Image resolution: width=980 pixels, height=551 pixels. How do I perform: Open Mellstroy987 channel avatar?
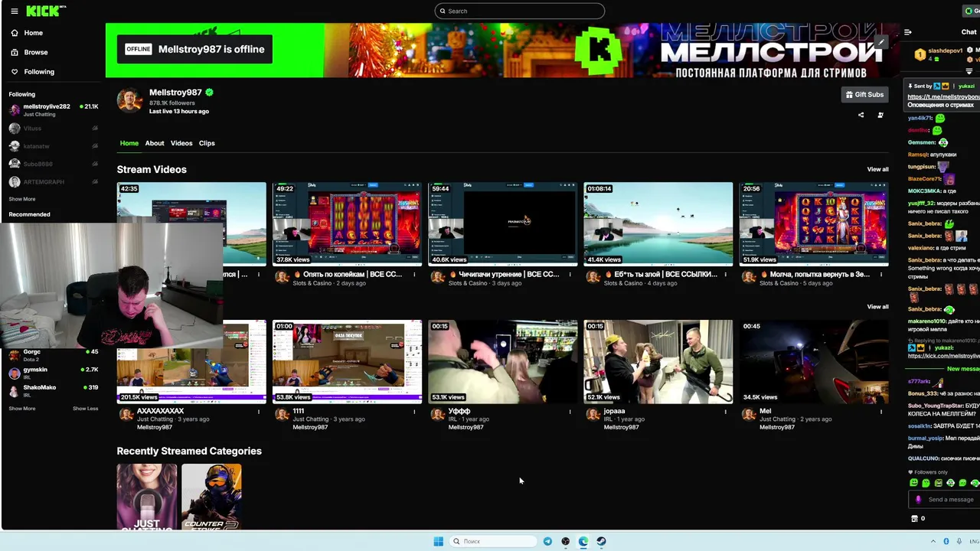129,100
